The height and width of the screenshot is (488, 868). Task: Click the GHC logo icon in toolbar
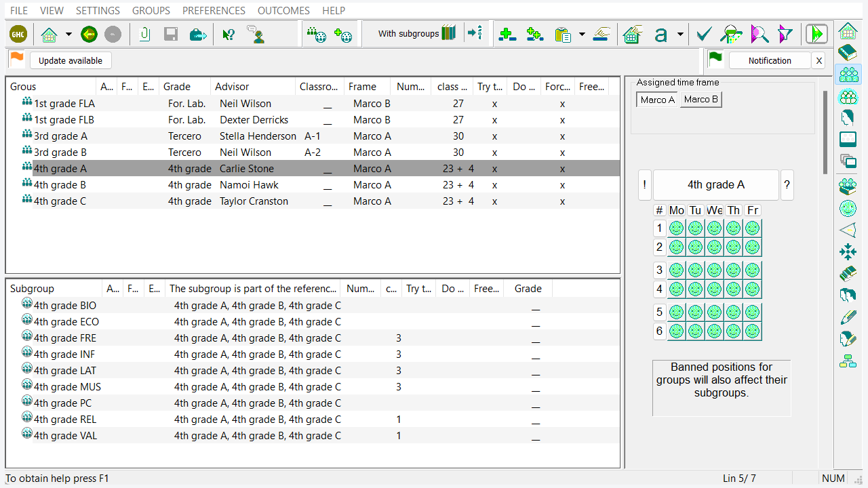tap(18, 34)
